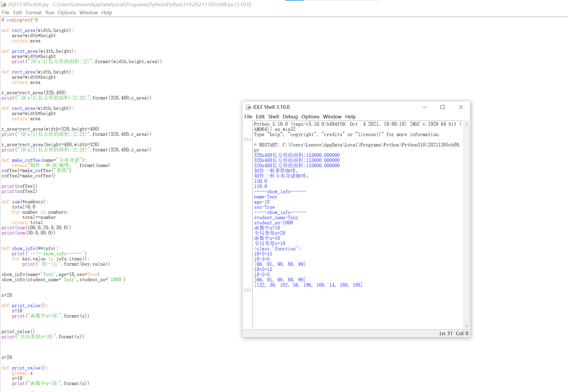Open the Format menu

pyautogui.click(x=33, y=12)
